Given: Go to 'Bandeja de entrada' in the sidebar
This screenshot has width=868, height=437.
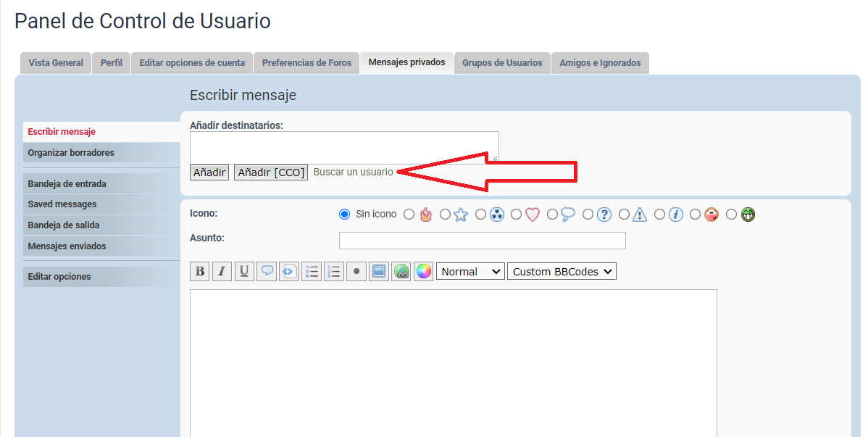Looking at the screenshot, I should (x=67, y=184).
